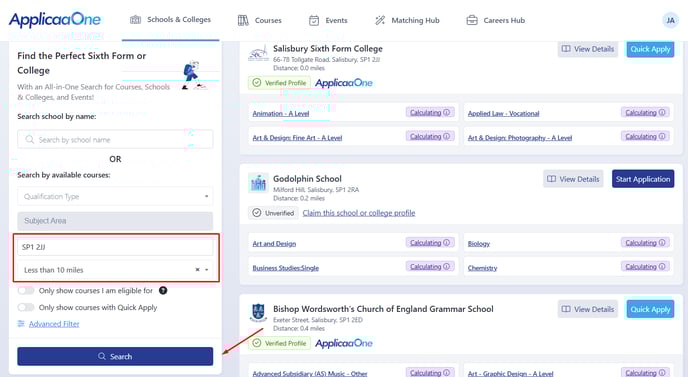The height and width of the screenshot is (377, 688).
Task: Click info icon on Art & Design: Photography badge
Action: tap(662, 136)
